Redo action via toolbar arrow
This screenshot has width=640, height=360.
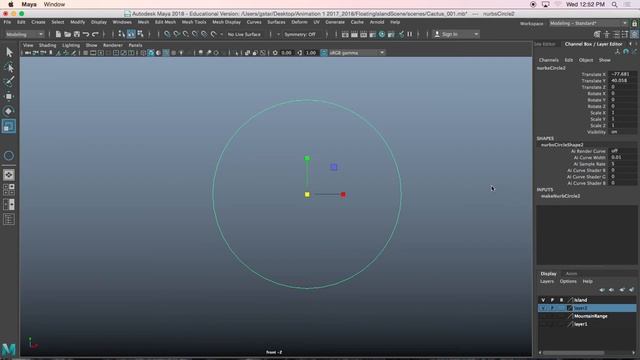96,34
